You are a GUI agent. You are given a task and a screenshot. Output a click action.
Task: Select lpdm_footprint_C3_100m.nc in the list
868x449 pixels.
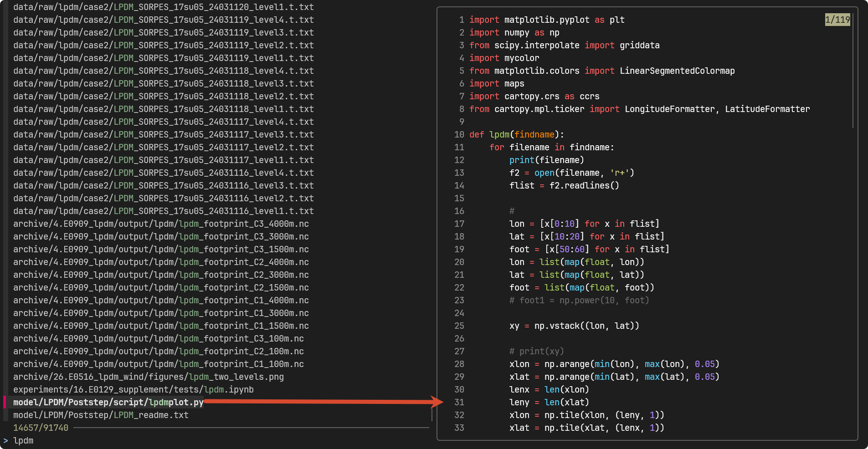click(x=159, y=338)
